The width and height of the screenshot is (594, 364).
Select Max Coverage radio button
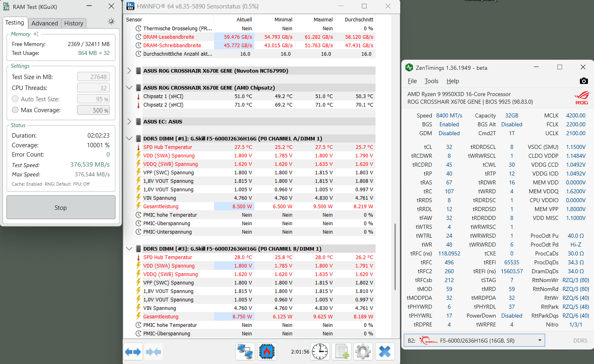pos(15,110)
